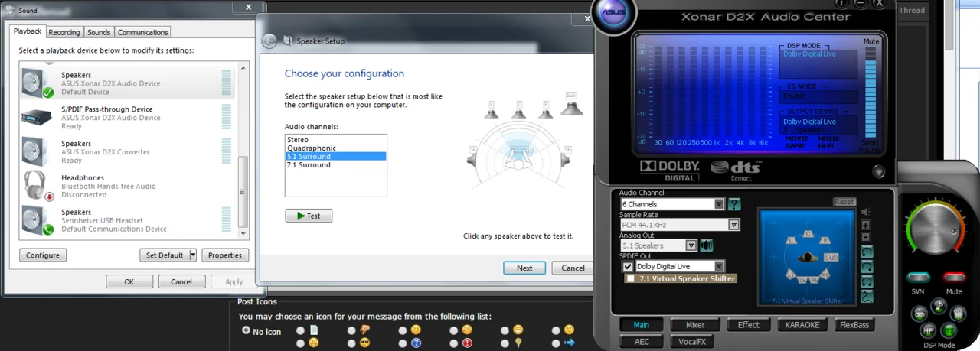Select the lightbulb post icon radio
This screenshot has width=980, height=351.
tap(505, 343)
